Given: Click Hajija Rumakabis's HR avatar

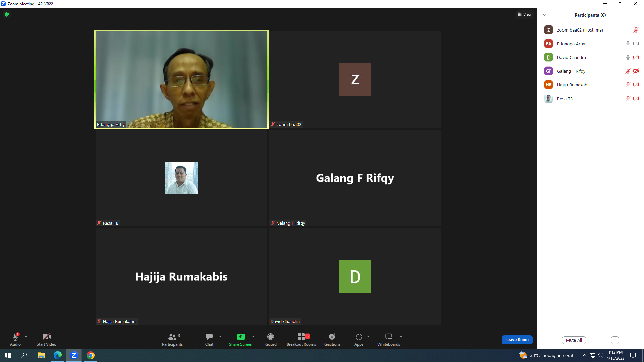Looking at the screenshot, I should 548,85.
